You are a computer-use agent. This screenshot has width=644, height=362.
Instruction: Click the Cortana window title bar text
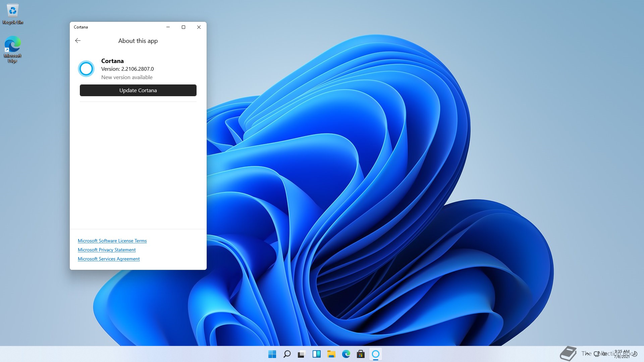point(81,27)
